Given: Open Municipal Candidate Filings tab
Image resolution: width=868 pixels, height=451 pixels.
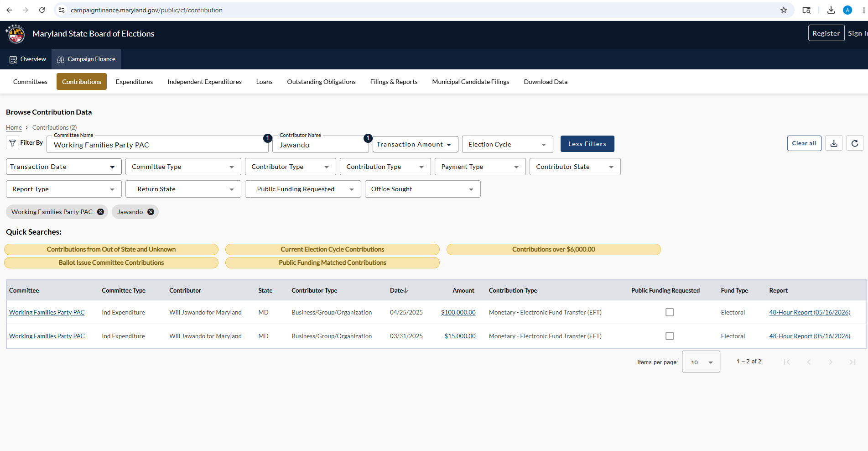Looking at the screenshot, I should coord(471,82).
